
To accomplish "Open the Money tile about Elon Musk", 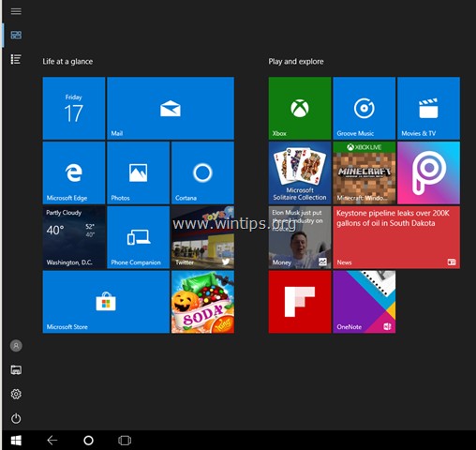I will point(300,237).
